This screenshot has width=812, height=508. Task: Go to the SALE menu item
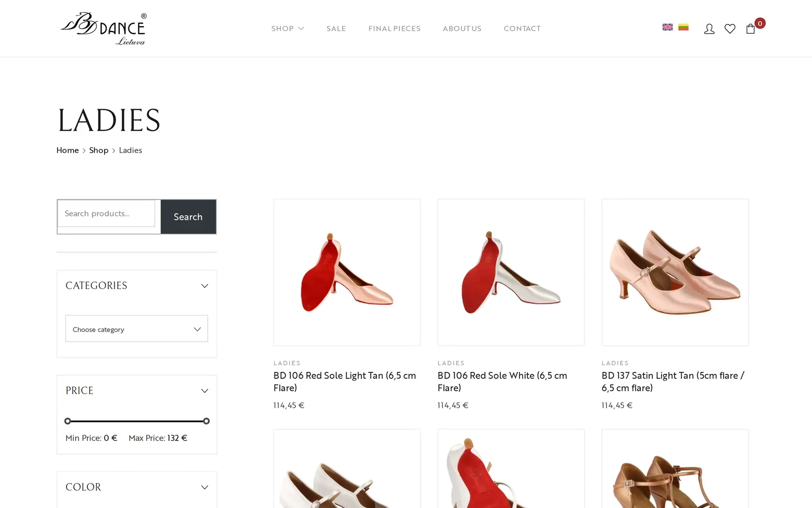(336, 28)
